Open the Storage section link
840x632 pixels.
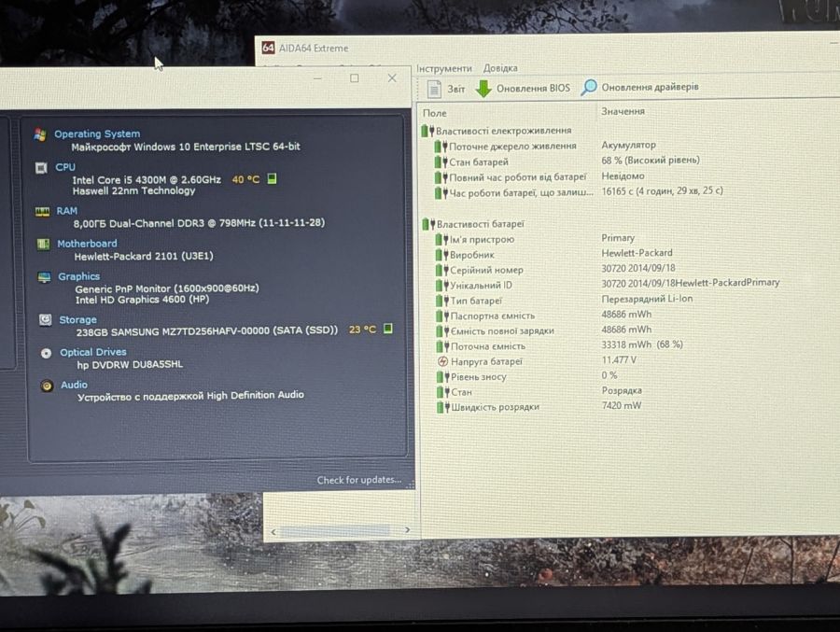pos(77,320)
